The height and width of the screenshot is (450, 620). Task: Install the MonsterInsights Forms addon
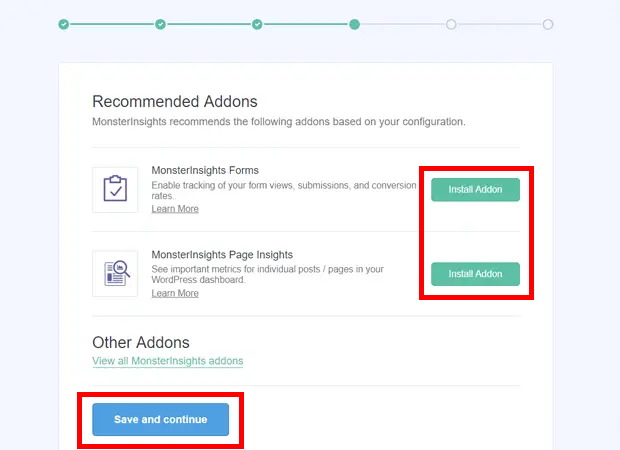475,190
